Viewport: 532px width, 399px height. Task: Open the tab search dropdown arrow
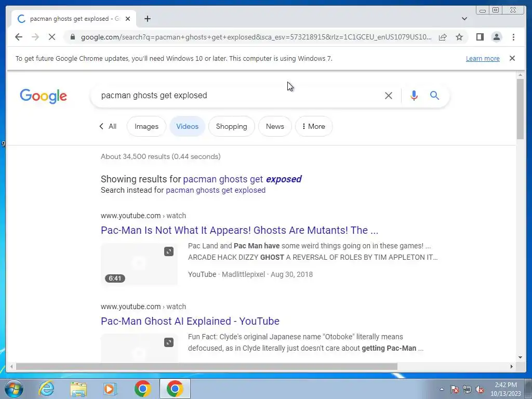464,19
